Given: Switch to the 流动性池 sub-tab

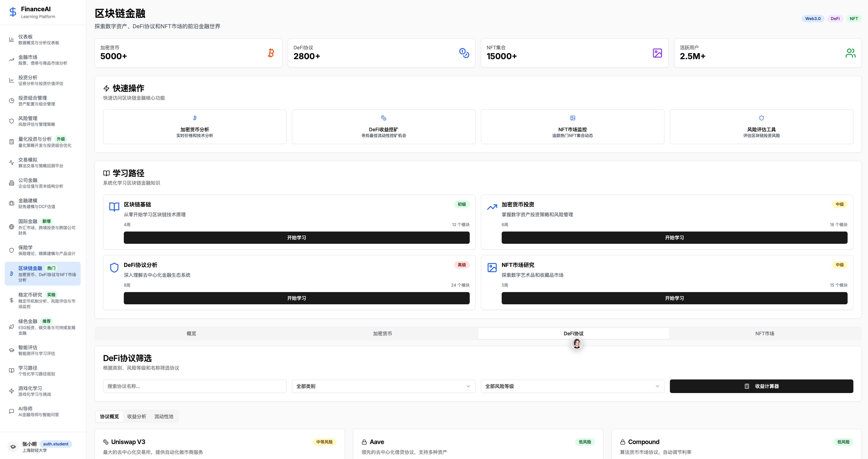Looking at the screenshot, I should (164, 417).
